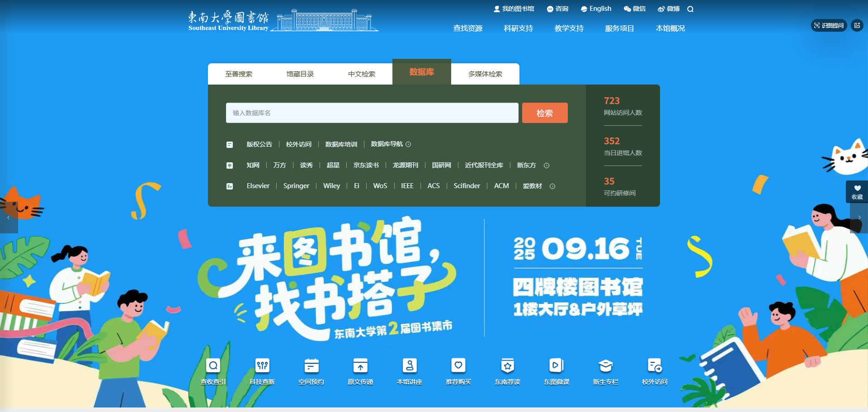Screen dimensions: 868x412
Task: Open the IEEE database link
Action: [407, 186]
